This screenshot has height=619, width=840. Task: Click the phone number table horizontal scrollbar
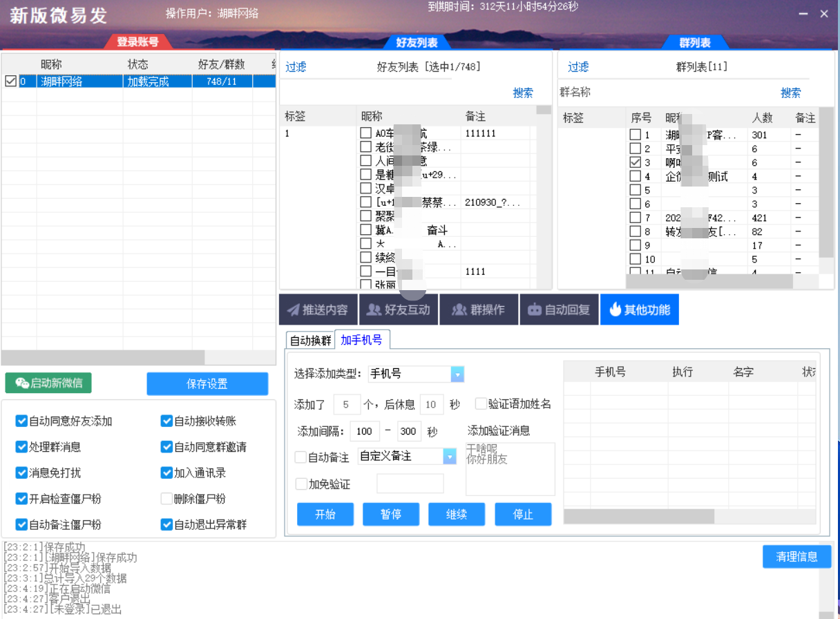pos(639,516)
